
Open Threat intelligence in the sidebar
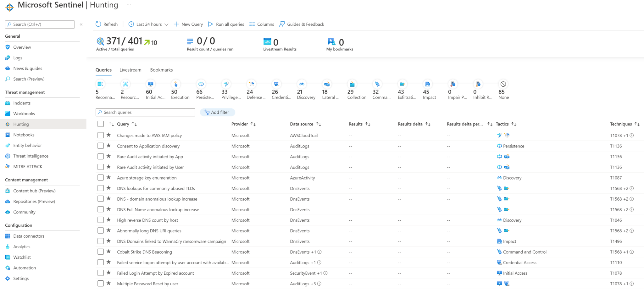click(31, 156)
